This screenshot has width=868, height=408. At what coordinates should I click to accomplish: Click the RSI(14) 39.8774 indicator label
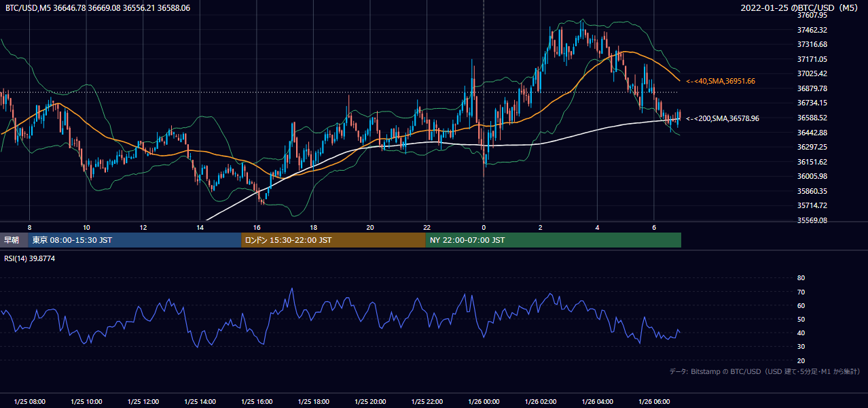pyautogui.click(x=30, y=258)
